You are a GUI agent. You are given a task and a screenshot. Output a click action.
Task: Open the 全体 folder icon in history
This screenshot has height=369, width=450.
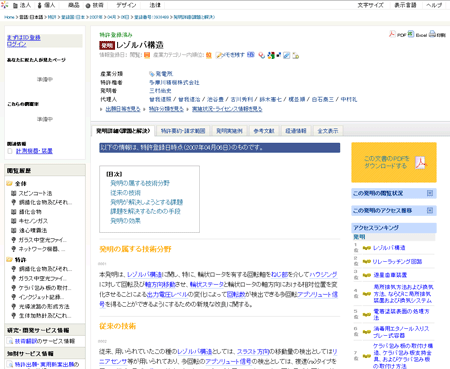pos(10,183)
